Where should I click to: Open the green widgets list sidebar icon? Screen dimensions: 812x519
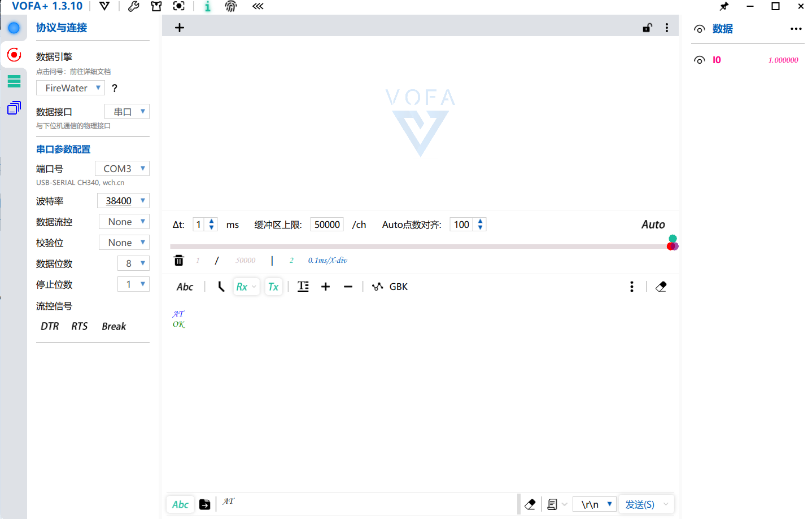click(x=14, y=81)
